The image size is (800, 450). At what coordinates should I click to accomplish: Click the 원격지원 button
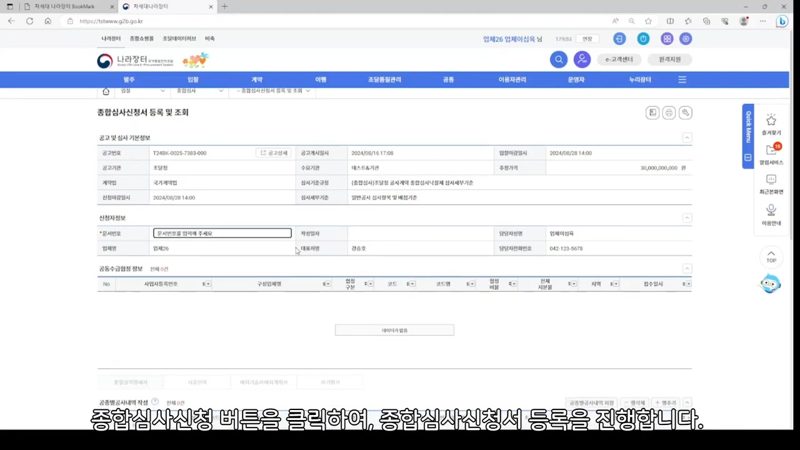[x=669, y=60]
